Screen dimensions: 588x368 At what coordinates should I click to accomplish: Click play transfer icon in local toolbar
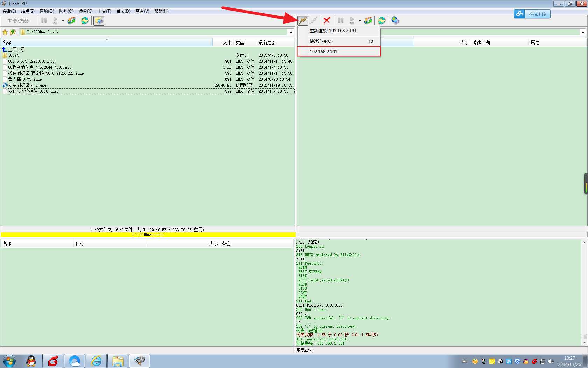pos(55,21)
